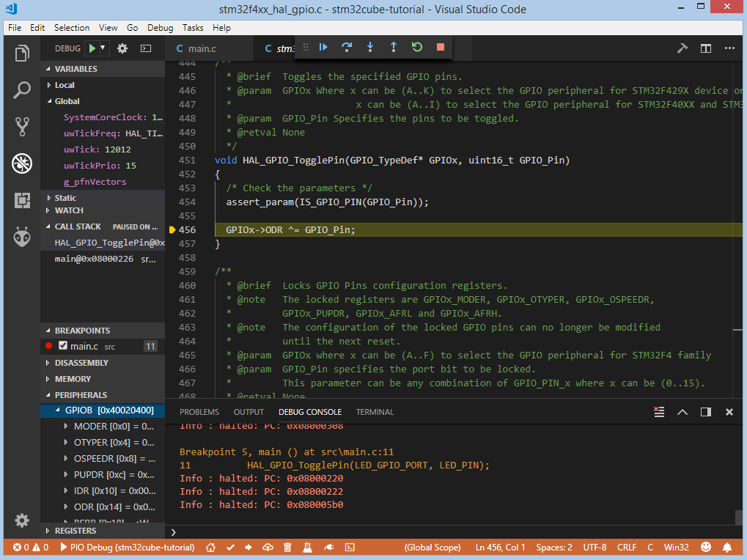Viewport: 747px width, 560px height.
Task: Open the PlatformIO alien icon view
Action: [x=22, y=237]
